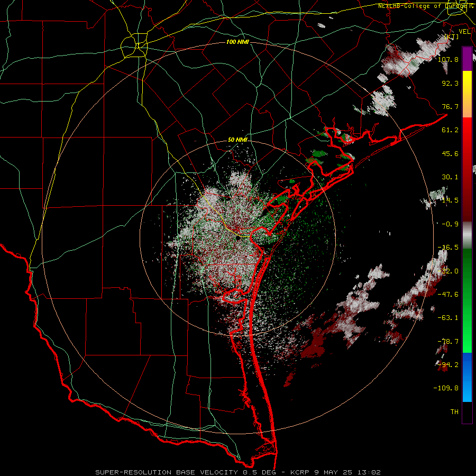Viewport: 476px width, 476px height.
Task: Click the -63.1 velocity scale value
Action: coord(448,318)
